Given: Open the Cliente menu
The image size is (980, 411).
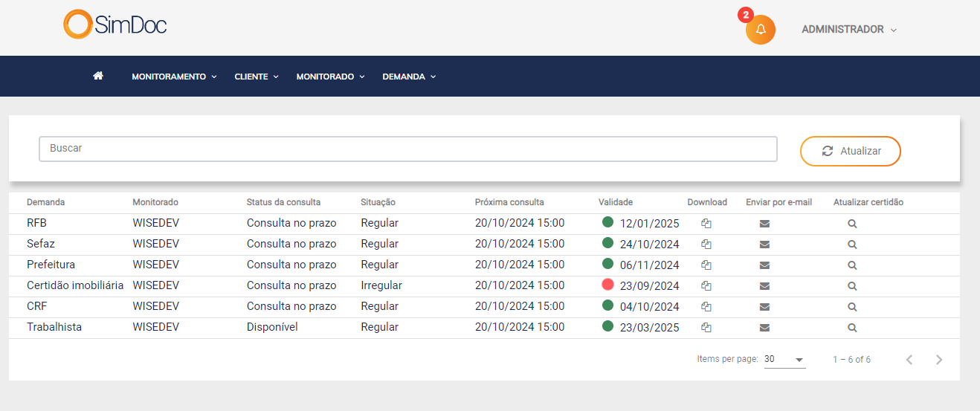Looking at the screenshot, I should tap(256, 77).
